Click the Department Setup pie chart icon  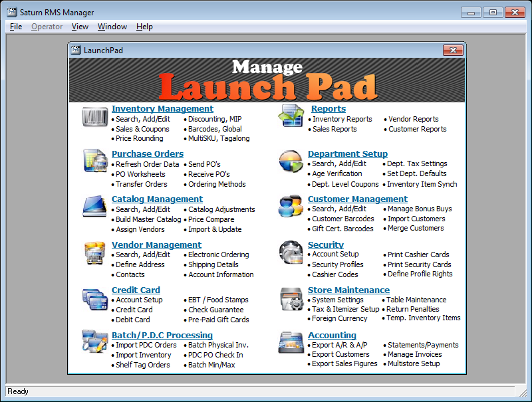(x=291, y=161)
